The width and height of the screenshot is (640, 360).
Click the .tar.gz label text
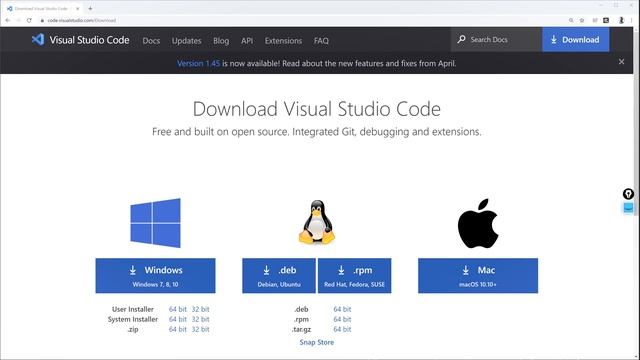pyautogui.click(x=301, y=329)
